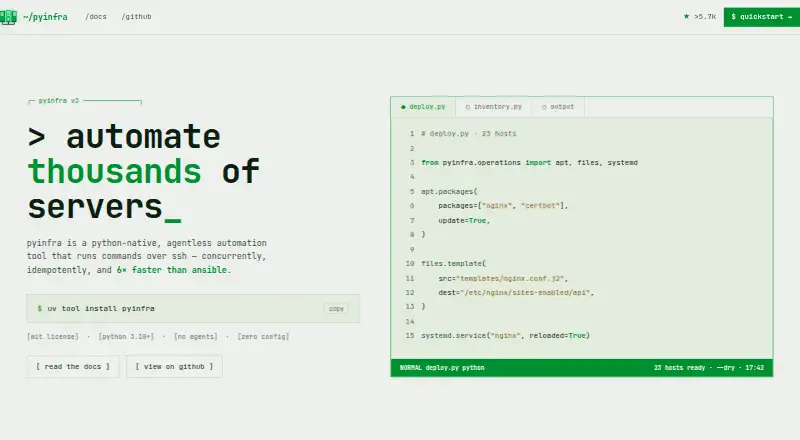Viewport: 800px width, 440px height.
Task: Click the green word 'thousands' in the heading
Action: point(114,171)
